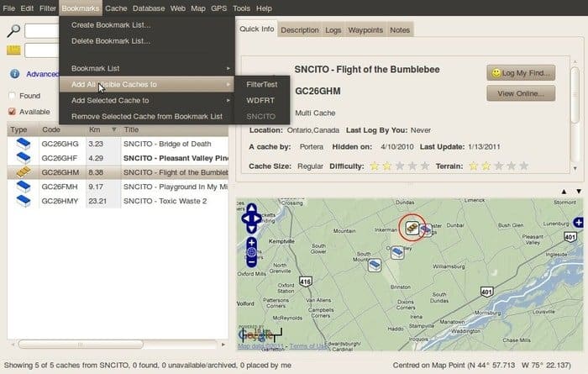Click the blue info icon beside Advanced

(14, 74)
